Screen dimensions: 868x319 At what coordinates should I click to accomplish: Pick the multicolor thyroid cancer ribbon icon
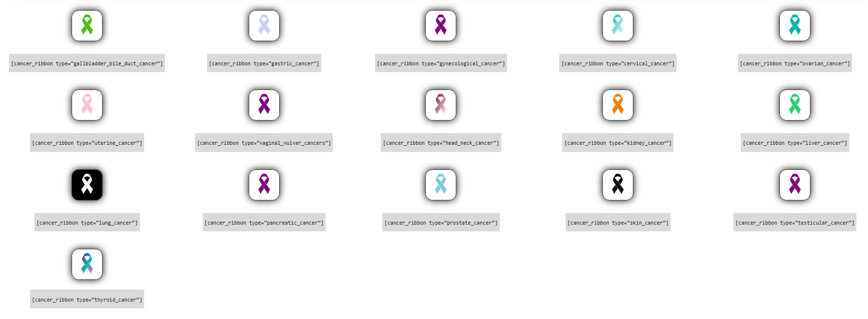pyautogui.click(x=87, y=264)
